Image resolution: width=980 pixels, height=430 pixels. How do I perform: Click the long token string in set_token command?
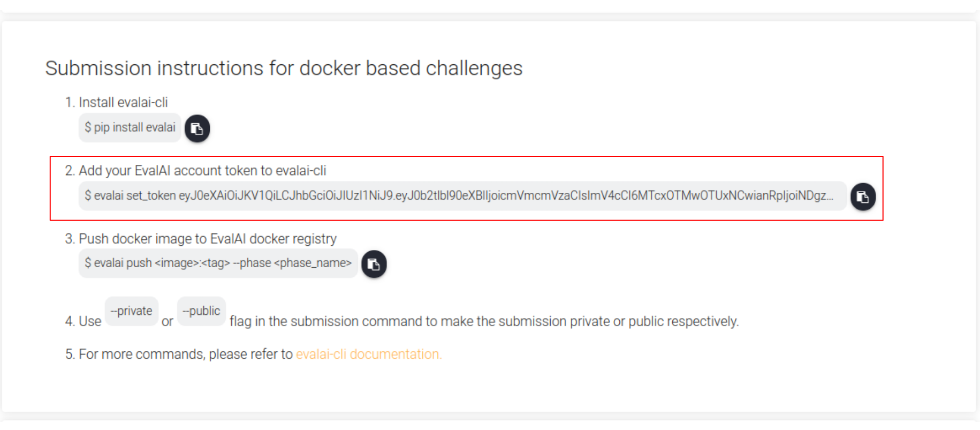tap(505, 196)
